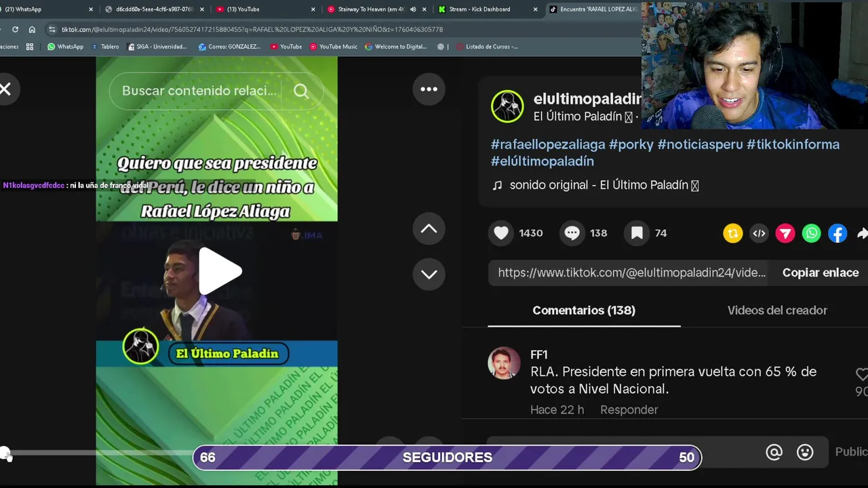This screenshot has height=488, width=868.
Task: Share video to Facebook
Action: coord(838,233)
